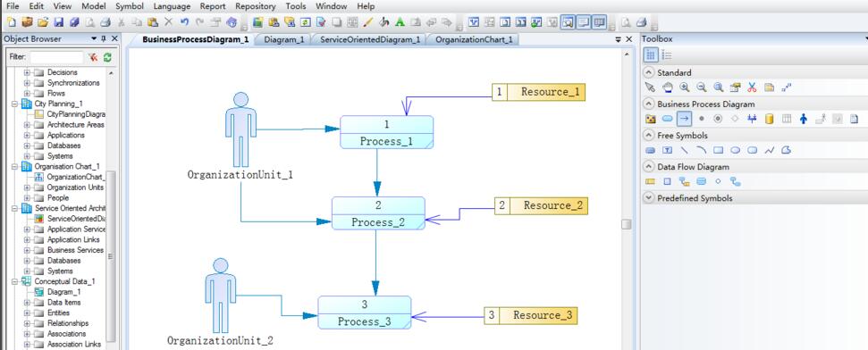The height and width of the screenshot is (350, 868).
Task: Switch to the Diagram_1 tab
Action: click(x=284, y=39)
